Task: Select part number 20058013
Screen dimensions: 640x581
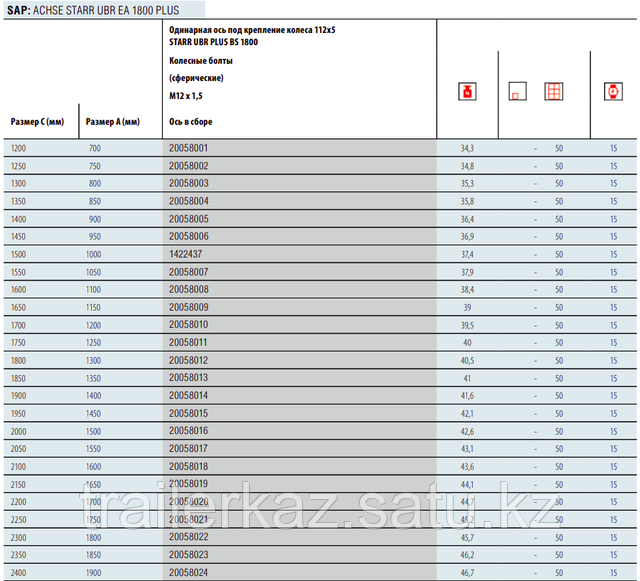Action: (x=189, y=378)
